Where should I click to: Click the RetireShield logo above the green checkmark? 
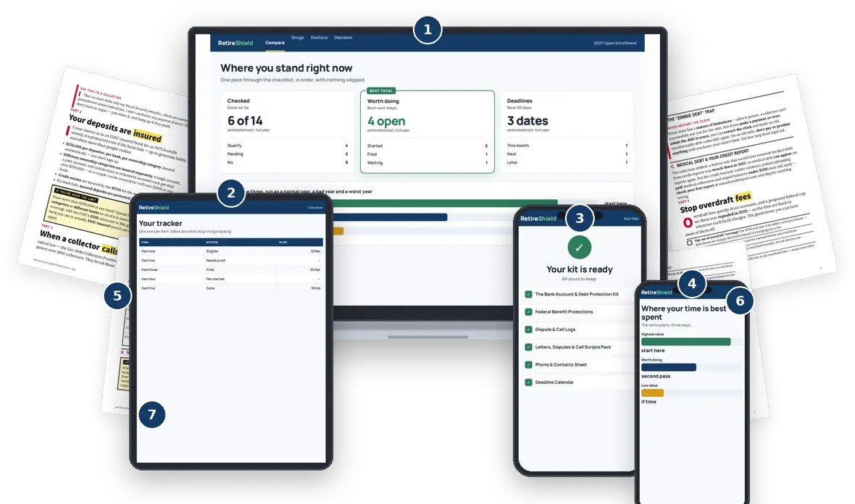tap(538, 219)
